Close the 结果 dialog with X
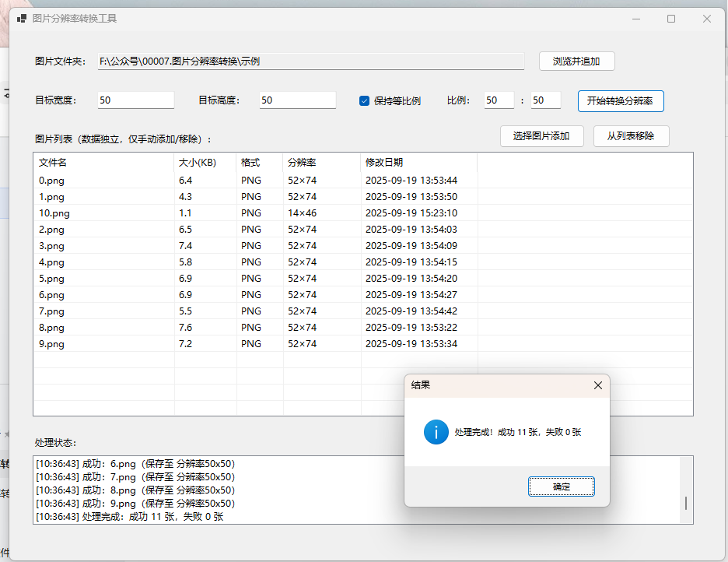Image resolution: width=728 pixels, height=562 pixels. pyautogui.click(x=598, y=385)
